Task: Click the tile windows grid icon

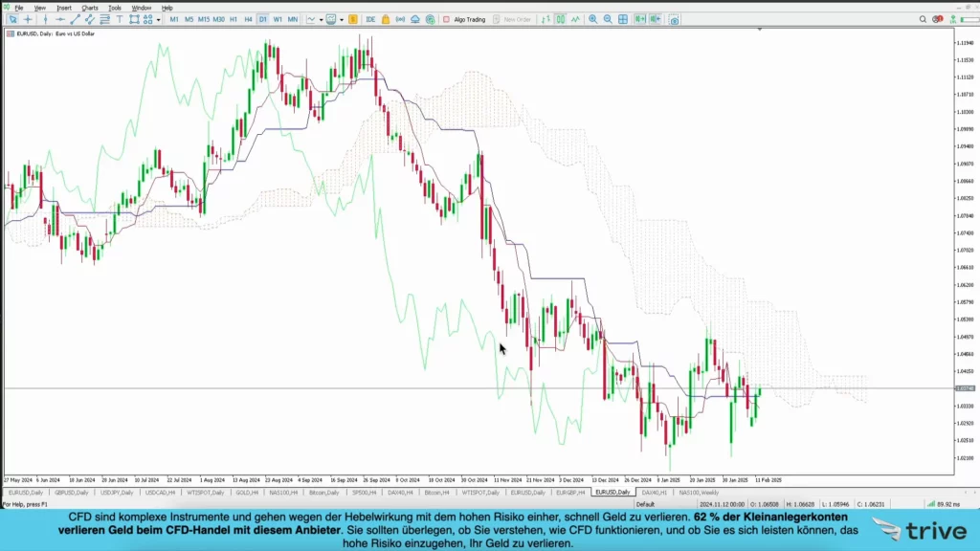Action: pyautogui.click(x=623, y=19)
